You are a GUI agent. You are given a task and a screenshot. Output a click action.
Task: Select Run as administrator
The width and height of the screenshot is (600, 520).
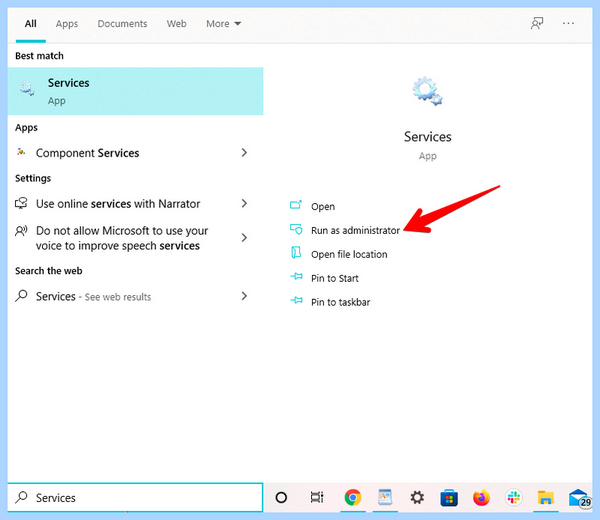pyautogui.click(x=355, y=230)
